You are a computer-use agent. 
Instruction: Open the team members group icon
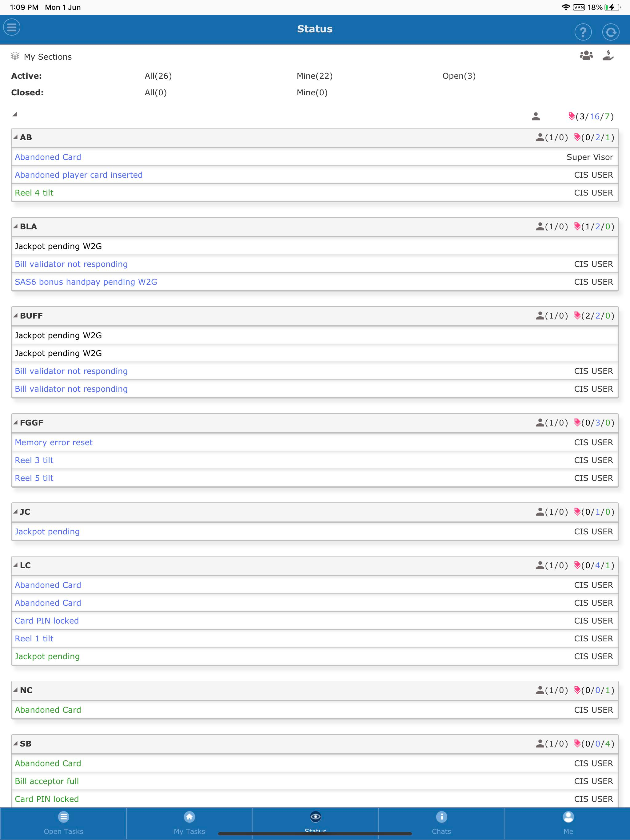click(586, 55)
